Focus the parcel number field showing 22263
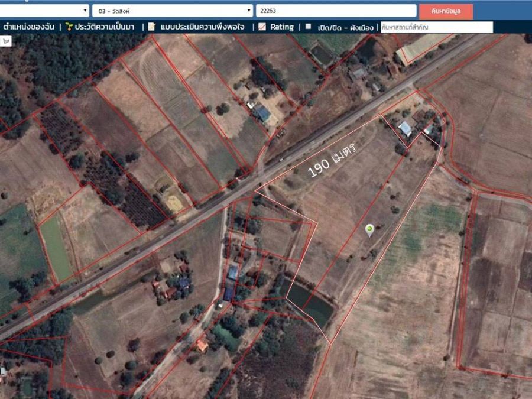Viewport: 532px width, 399px height. tap(336, 11)
